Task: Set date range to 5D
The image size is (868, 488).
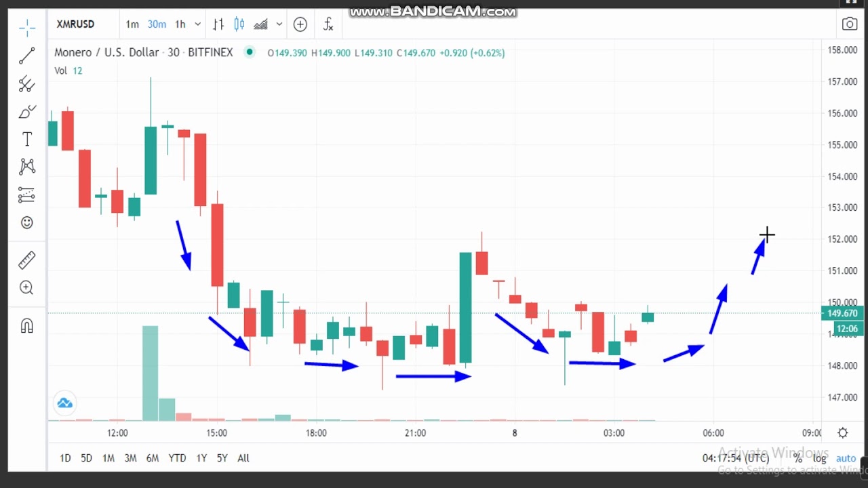Action: (x=86, y=458)
